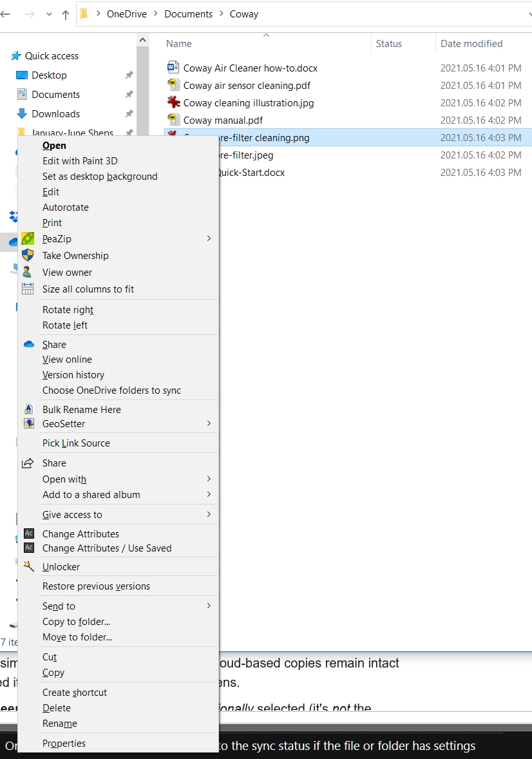Viewport: 532px width, 759px height.
Task: Expand the Send to submenu arrow
Action: pos(209,606)
